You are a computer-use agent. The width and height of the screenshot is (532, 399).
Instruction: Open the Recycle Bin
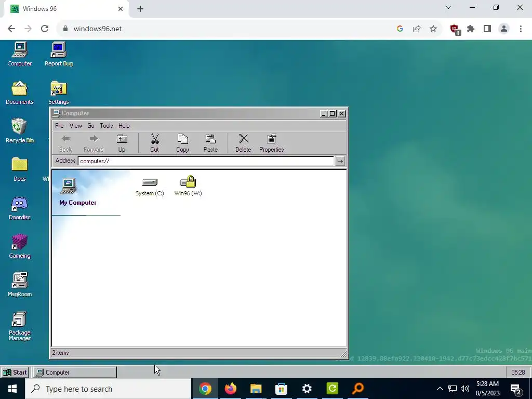click(20, 131)
